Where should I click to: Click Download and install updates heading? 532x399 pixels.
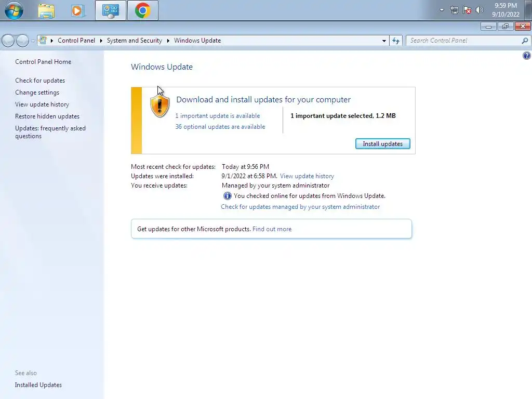coord(263,99)
